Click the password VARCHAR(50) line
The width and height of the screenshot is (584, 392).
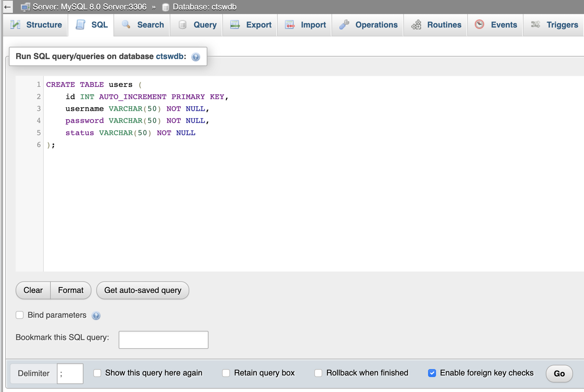click(x=137, y=120)
